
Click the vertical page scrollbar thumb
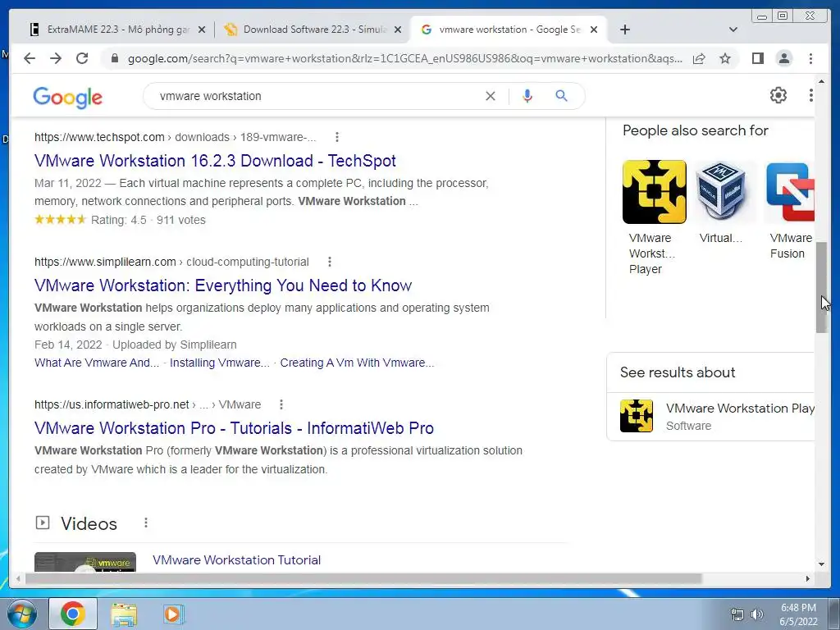pos(821,287)
